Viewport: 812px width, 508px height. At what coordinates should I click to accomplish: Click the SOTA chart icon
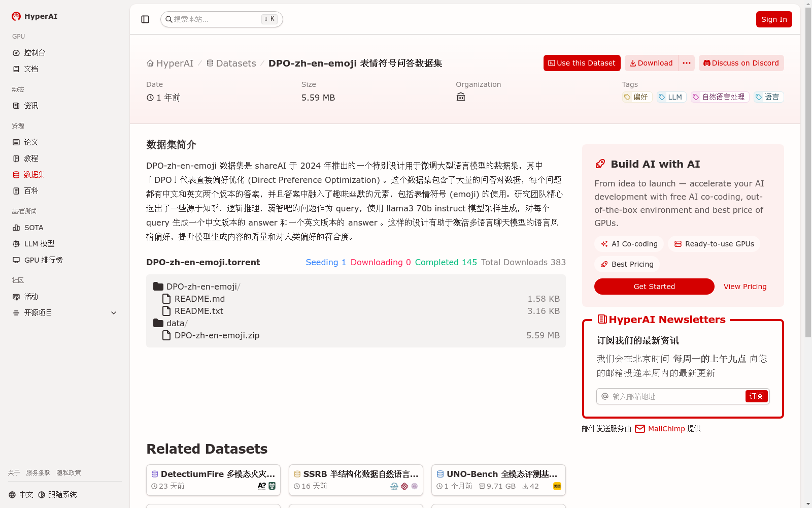click(x=16, y=228)
